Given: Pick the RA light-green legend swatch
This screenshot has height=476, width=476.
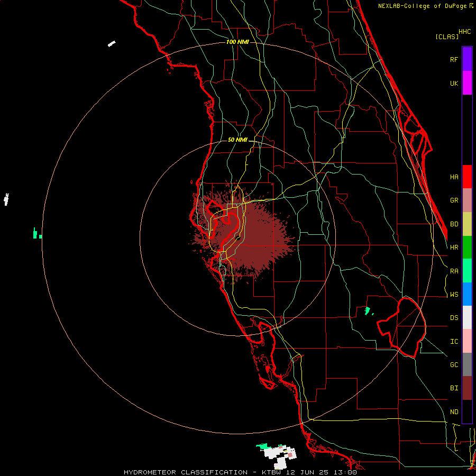Looking at the screenshot, I should (x=467, y=271).
